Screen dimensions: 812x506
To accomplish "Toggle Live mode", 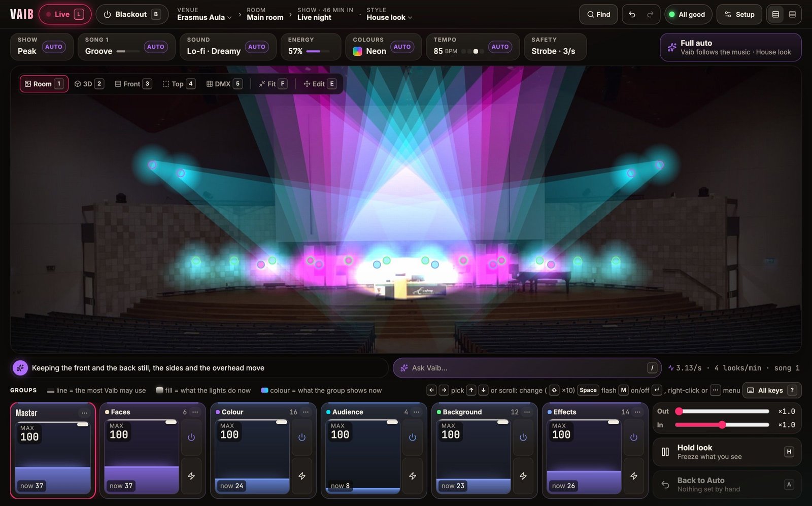I will click(x=65, y=14).
